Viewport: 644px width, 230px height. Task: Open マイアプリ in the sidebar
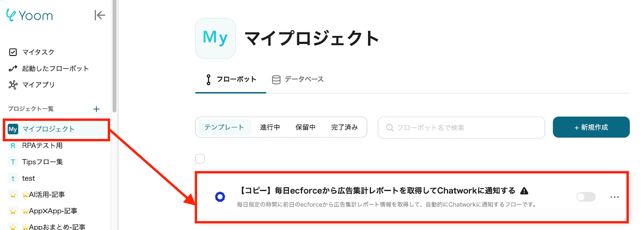[x=38, y=85]
